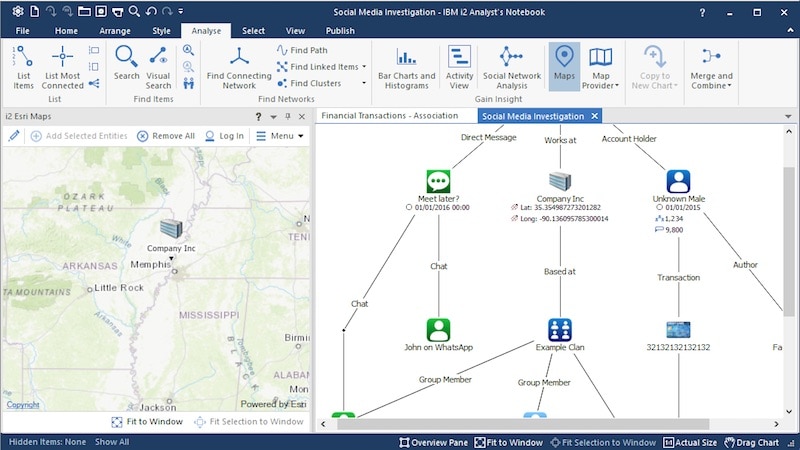Select the Meet later? message entity
This screenshot has height=450, width=800.
tap(438, 182)
